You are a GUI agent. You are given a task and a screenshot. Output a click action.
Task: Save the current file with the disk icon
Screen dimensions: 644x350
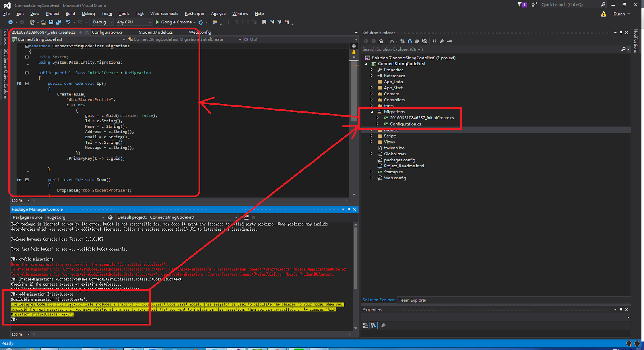[x=52, y=22]
